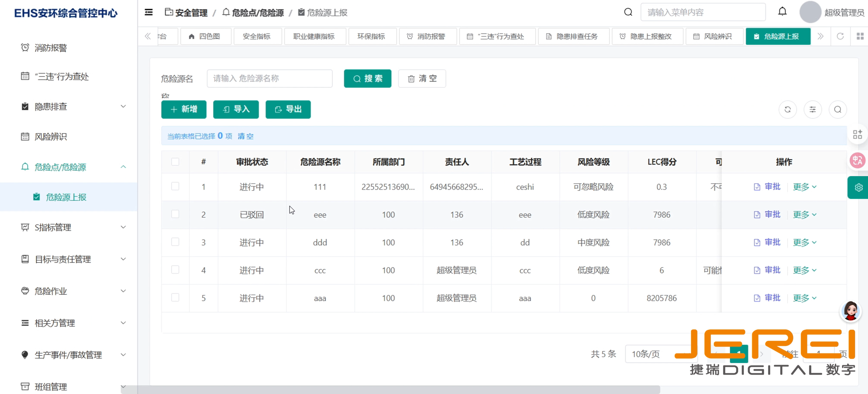Click the language translate icon
This screenshot has height=394, width=868.
pyautogui.click(x=858, y=161)
